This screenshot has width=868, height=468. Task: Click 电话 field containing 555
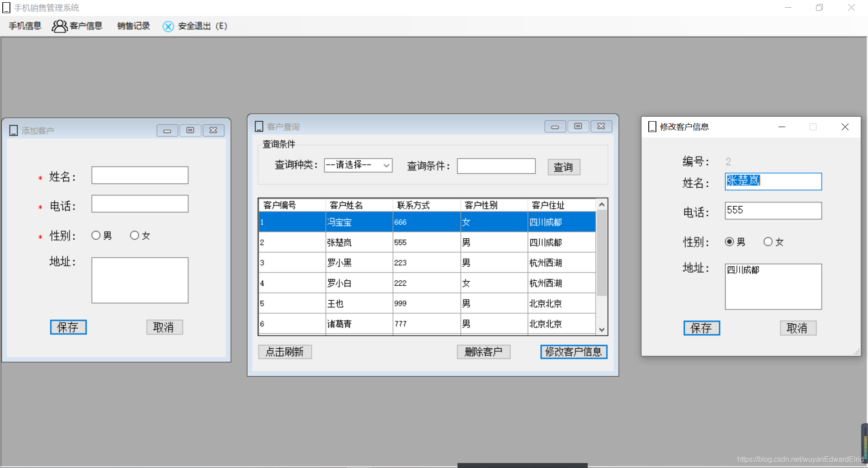[x=773, y=211]
